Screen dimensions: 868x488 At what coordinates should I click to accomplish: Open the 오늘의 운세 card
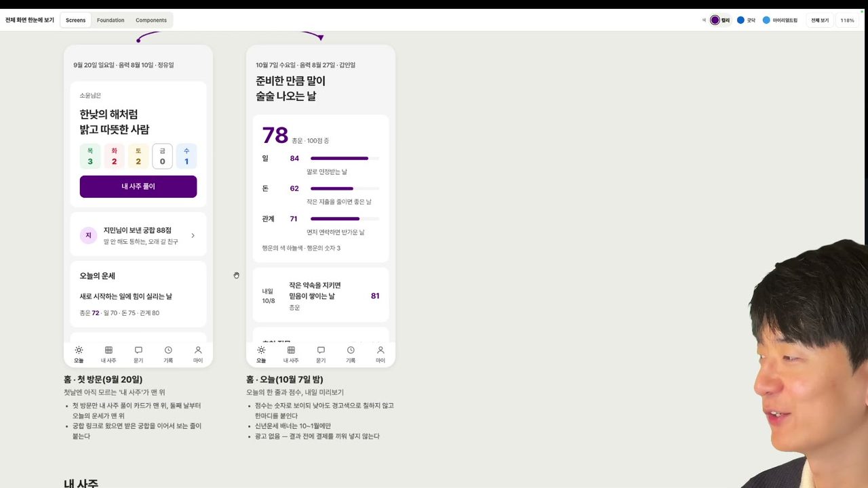pyautogui.click(x=138, y=294)
